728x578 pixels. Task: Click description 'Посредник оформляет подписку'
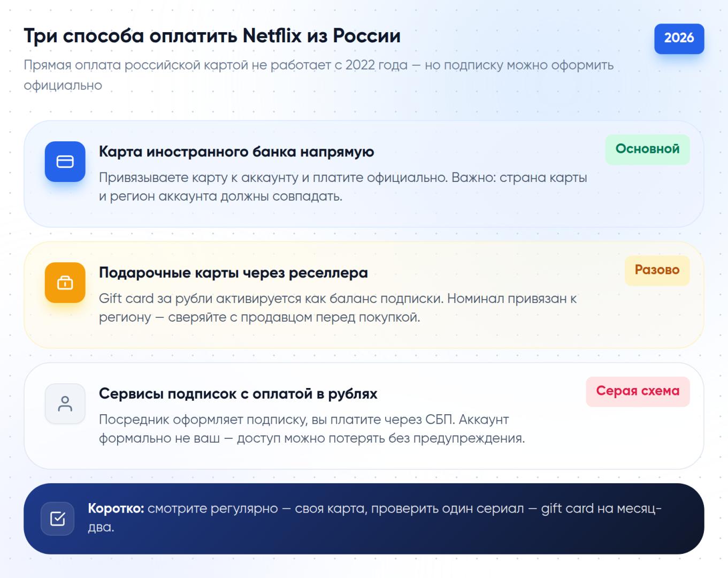coord(312,429)
